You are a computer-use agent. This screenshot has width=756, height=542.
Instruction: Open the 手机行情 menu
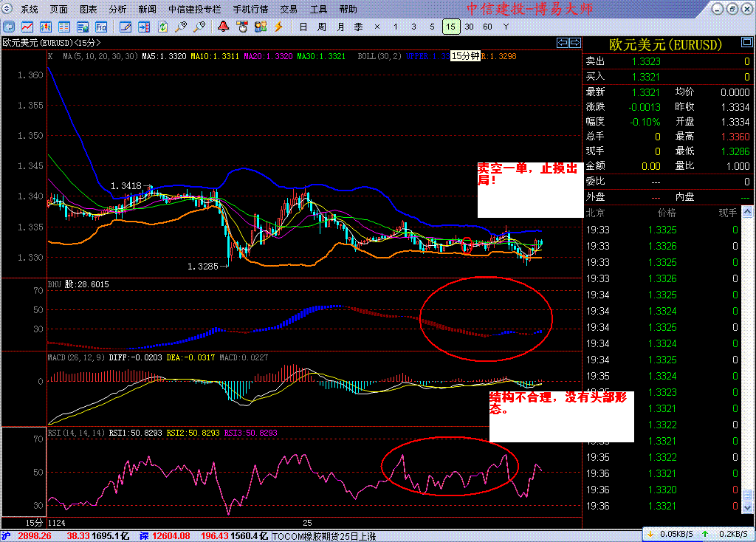[251, 9]
